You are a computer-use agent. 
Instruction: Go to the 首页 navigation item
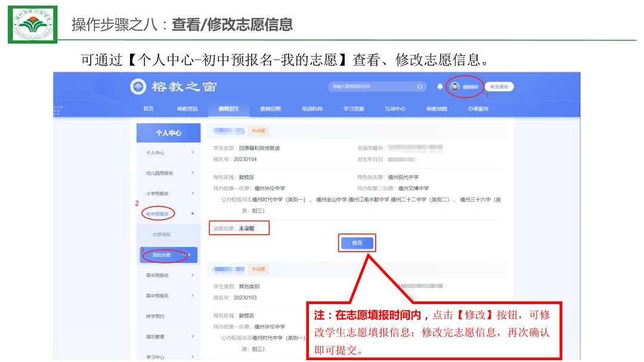point(148,109)
